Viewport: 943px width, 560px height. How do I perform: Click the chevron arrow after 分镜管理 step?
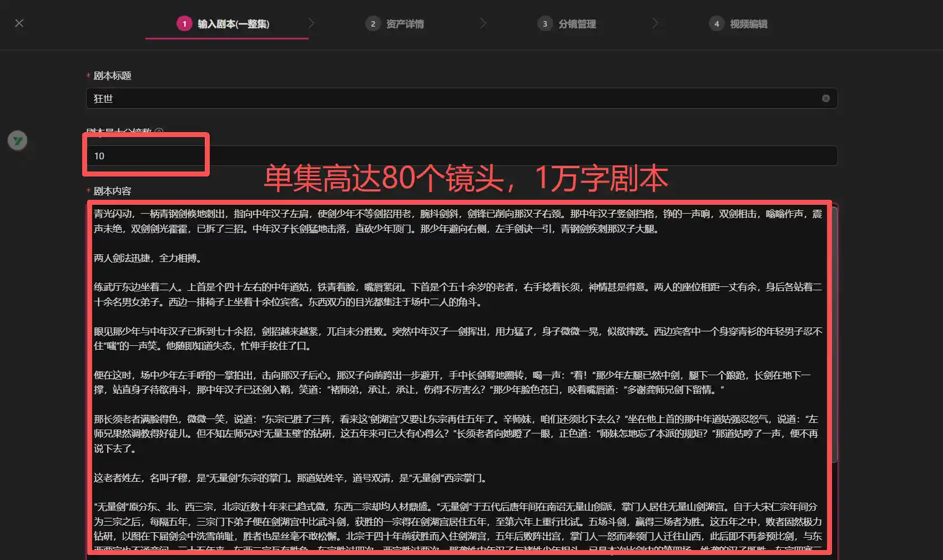655,23
